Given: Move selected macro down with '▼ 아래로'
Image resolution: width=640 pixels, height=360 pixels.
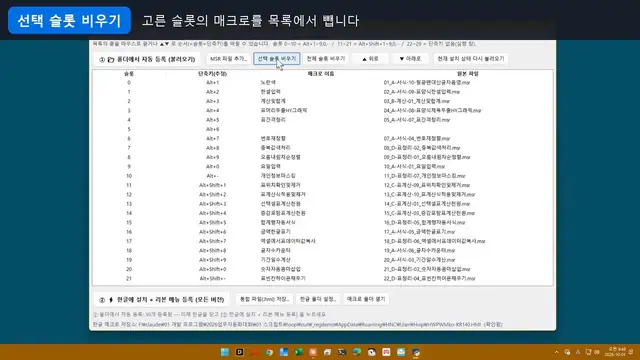Looking at the screenshot, I should pyautogui.click(x=410, y=59).
